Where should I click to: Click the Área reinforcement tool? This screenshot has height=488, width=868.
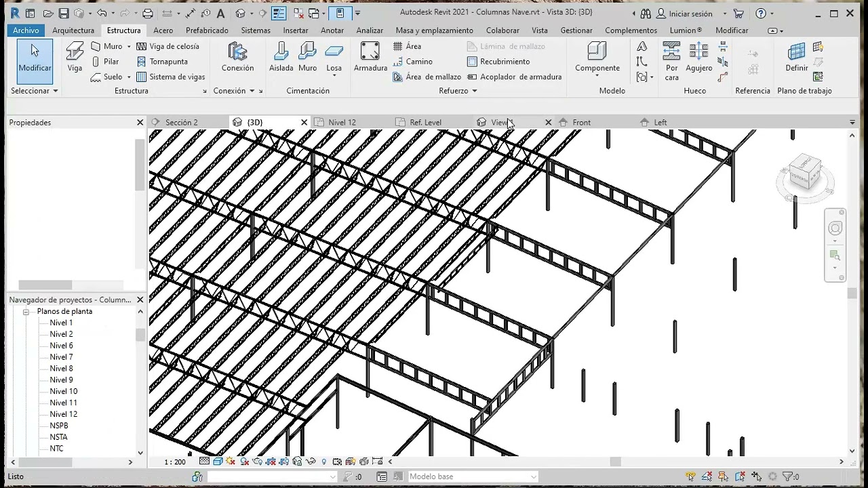[407, 46]
